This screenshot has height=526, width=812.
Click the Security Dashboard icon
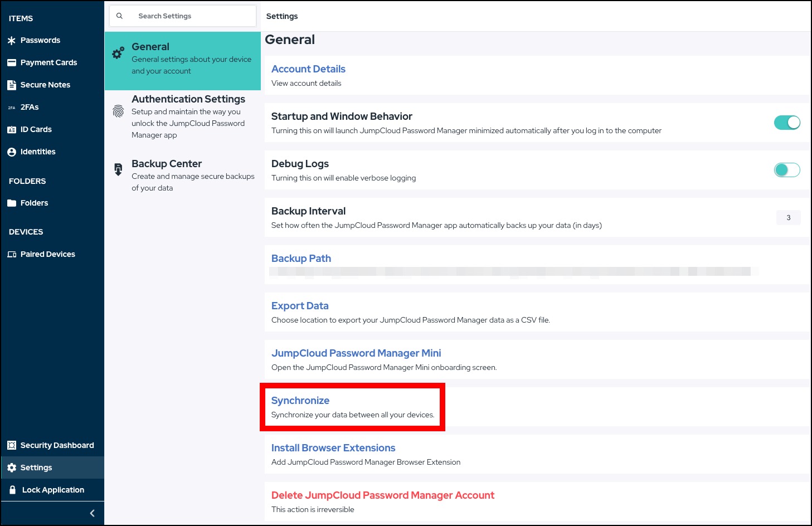coord(12,446)
